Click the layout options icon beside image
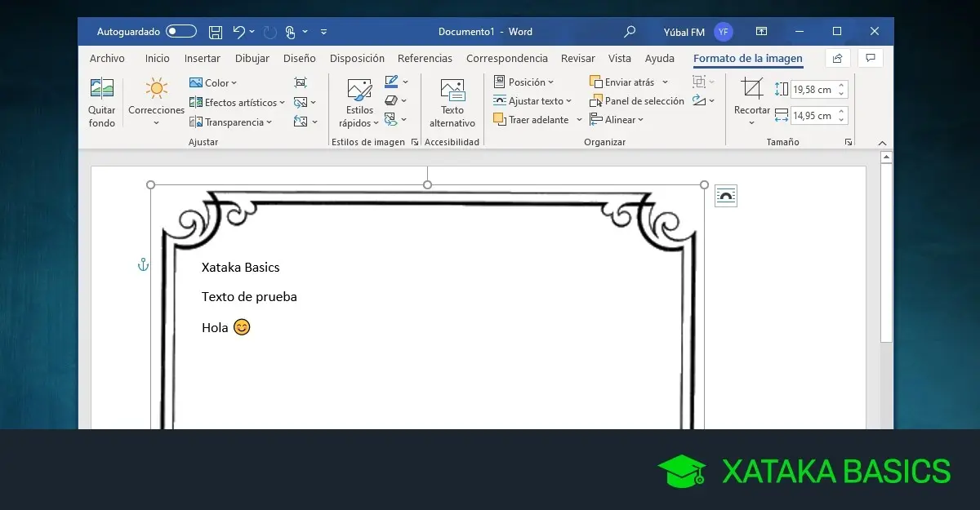980x510 pixels. (726, 196)
